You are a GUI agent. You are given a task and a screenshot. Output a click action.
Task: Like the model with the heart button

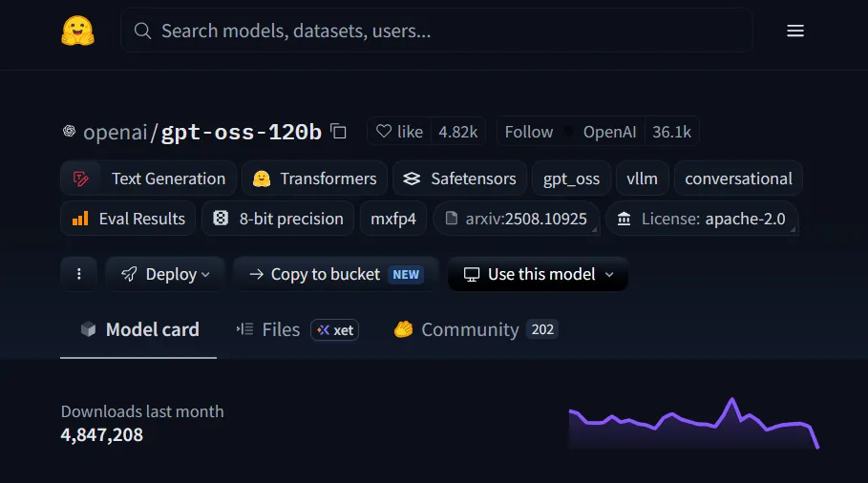click(x=399, y=132)
